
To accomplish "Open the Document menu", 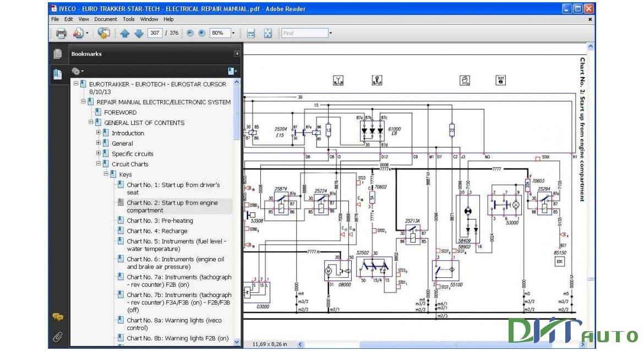I will pyautogui.click(x=106, y=19).
